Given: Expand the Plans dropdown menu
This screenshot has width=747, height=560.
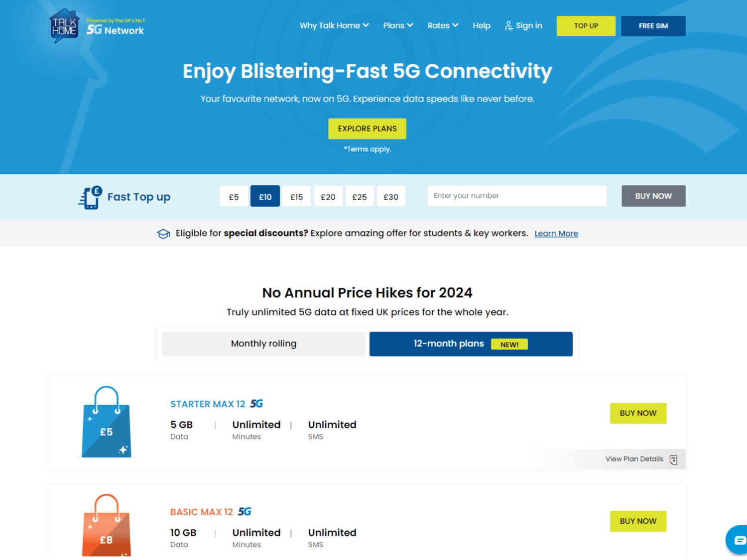Looking at the screenshot, I should click(398, 25).
